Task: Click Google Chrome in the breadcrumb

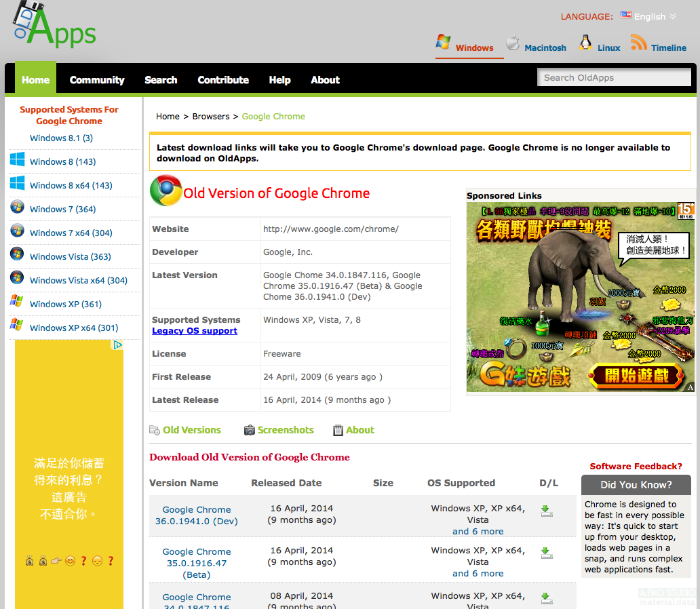Action: 273,117
